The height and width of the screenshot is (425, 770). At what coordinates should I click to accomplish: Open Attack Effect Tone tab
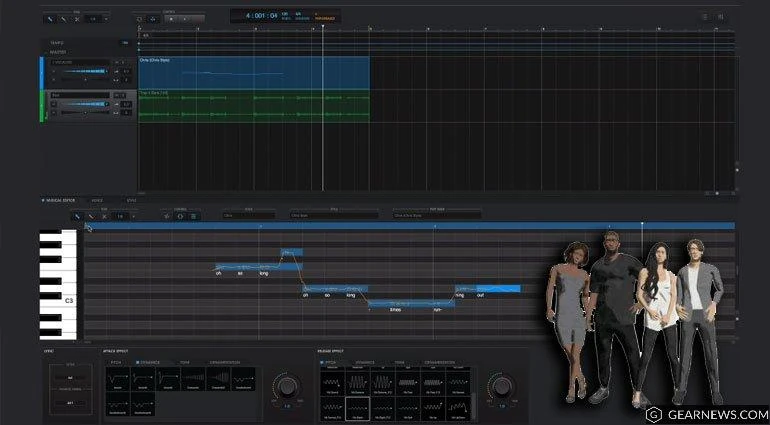185,363
